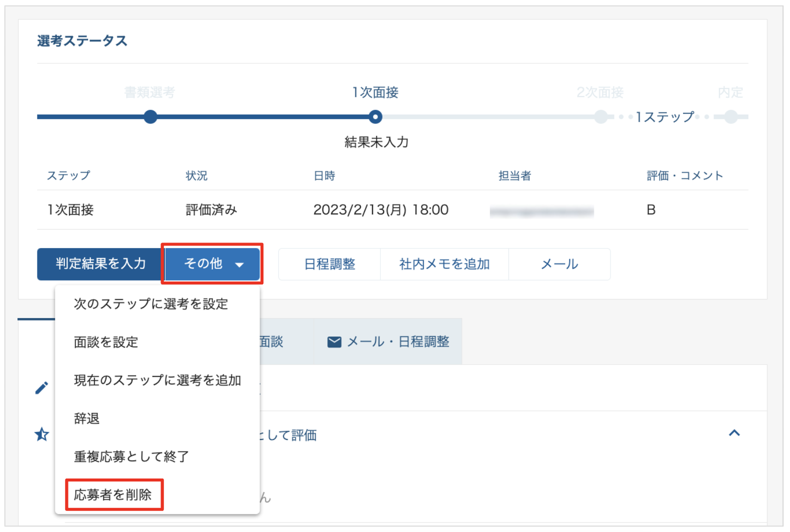Select 現在のステップに選考を追加
This screenshot has height=532, width=790.
[x=157, y=380]
